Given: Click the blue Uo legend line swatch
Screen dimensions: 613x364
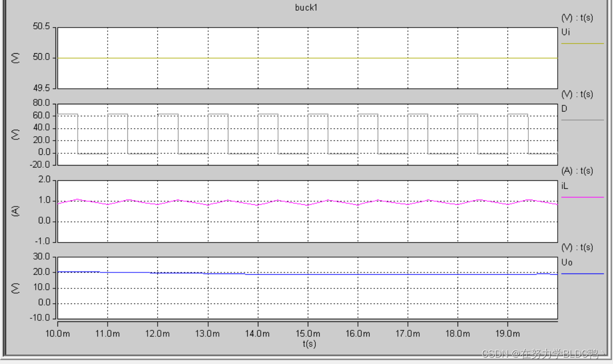Looking at the screenshot, I should [583, 274].
